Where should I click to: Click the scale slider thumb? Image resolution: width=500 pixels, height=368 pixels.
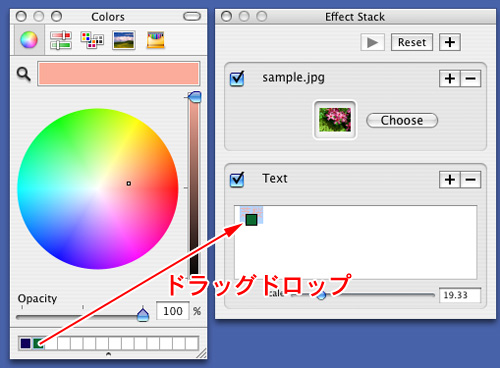coord(321,295)
